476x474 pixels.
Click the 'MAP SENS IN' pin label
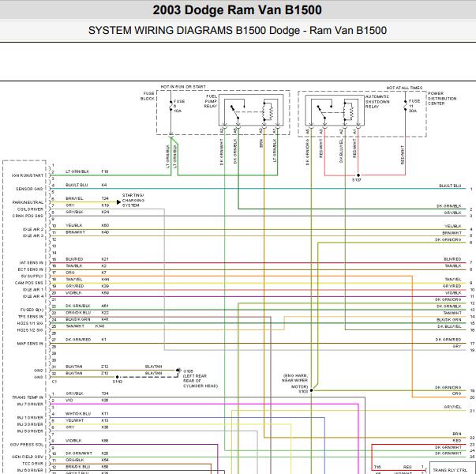(x=30, y=344)
